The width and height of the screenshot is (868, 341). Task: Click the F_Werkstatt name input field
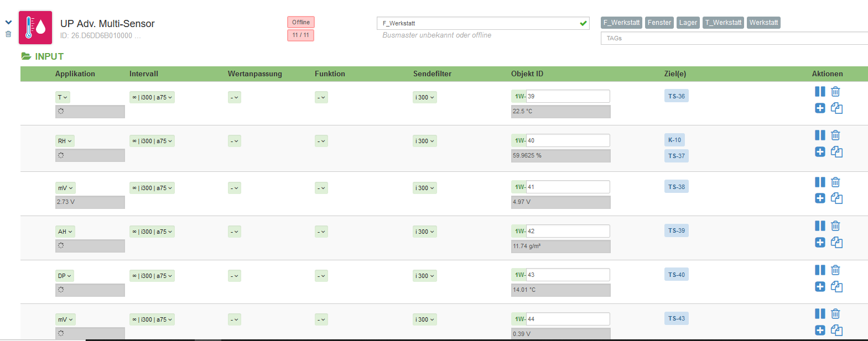[479, 23]
